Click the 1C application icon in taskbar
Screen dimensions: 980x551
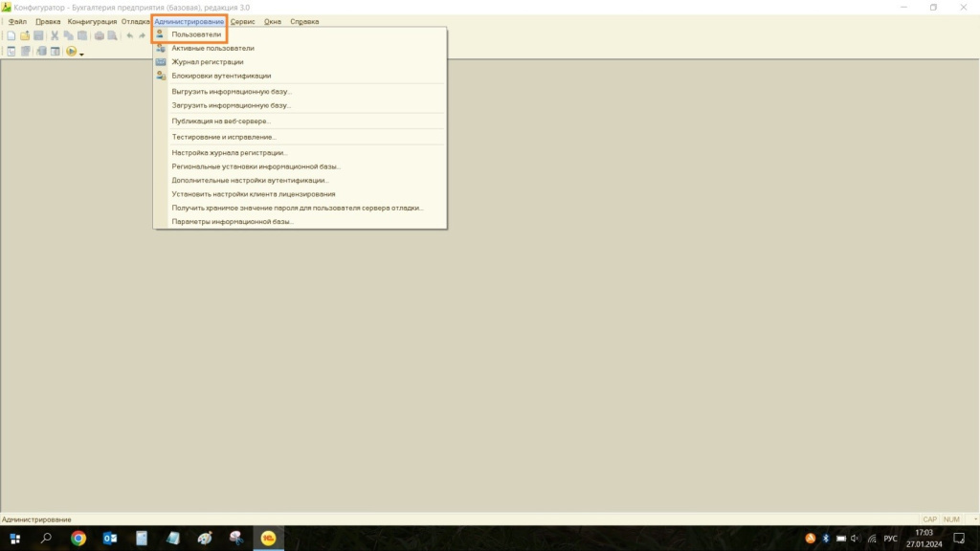[269, 539]
